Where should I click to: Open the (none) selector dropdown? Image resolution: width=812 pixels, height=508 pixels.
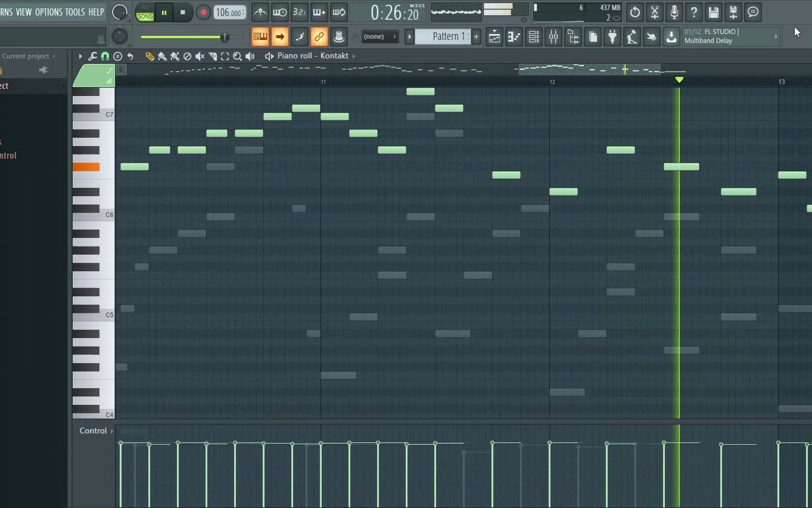pos(379,37)
